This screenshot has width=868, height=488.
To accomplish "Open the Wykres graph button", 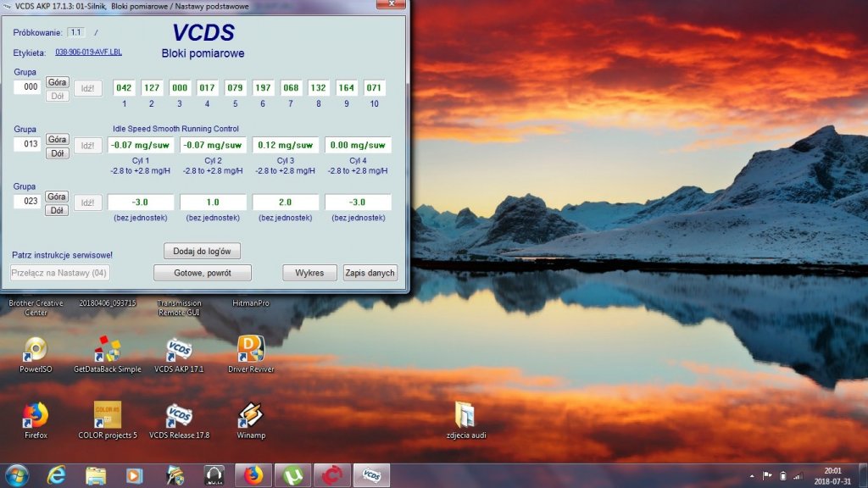I will pos(309,273).
